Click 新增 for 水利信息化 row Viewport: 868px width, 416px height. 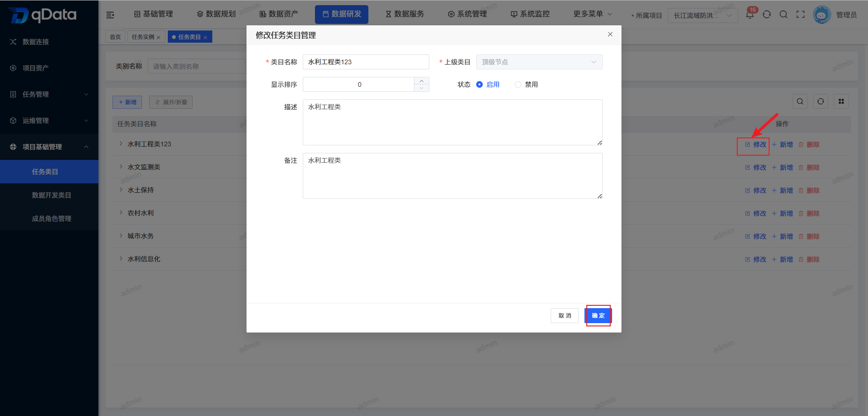pyautogui.click(x=782, y=259)
